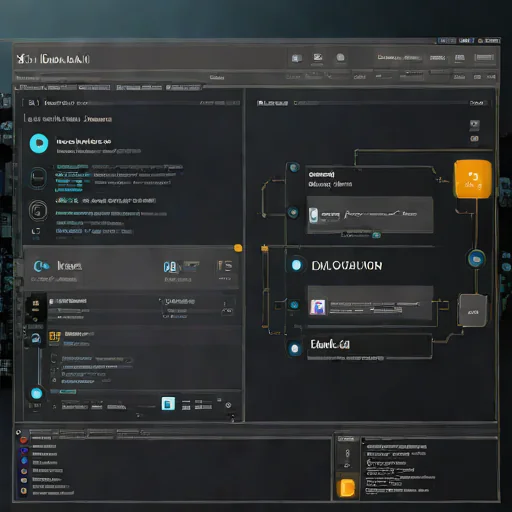Viewport: 512px width, 512px height.
Task: Click the orange marker on the panel divider
Action: click(x=238, y=248)
